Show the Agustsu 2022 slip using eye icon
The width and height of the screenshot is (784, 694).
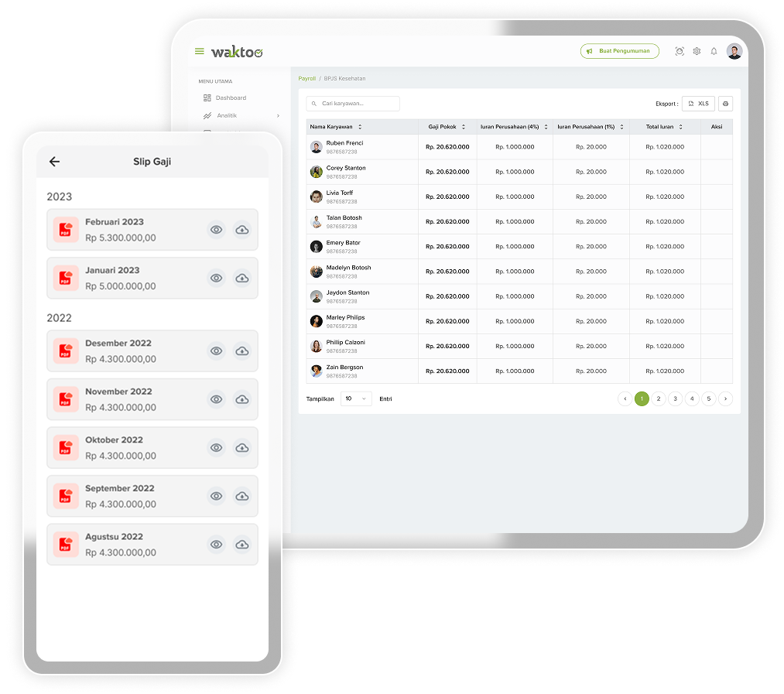pos(217,545)
